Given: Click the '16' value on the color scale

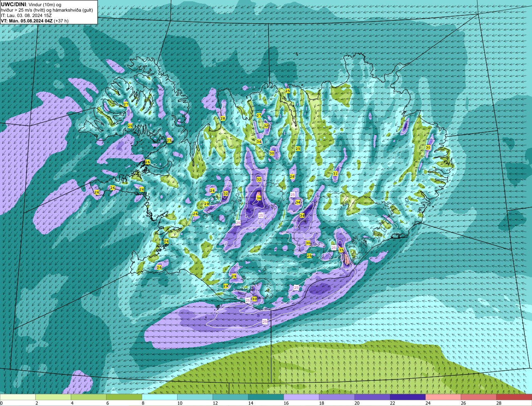Looking at the screenshot, I should click(286, 403).
